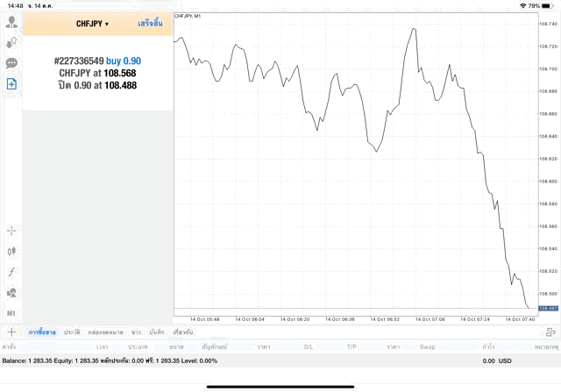Select the การซื้อขาย trade tab
561x392 pixels.
point(42,332)
